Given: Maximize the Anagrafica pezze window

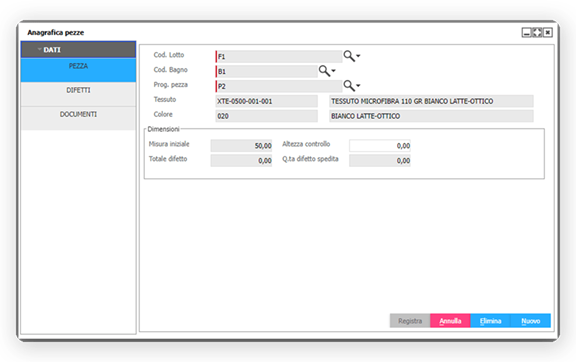Looking at the screenshot, I should coord(537,33).
